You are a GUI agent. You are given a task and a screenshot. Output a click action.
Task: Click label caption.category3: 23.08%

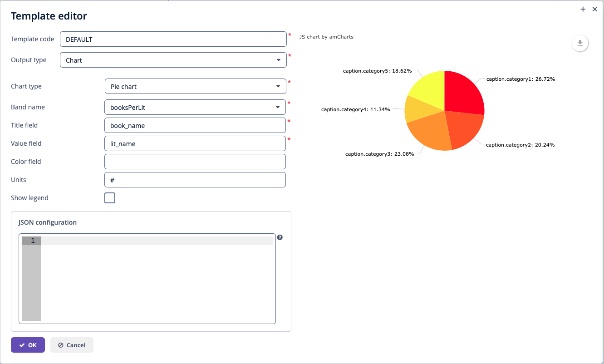point(379,154)
